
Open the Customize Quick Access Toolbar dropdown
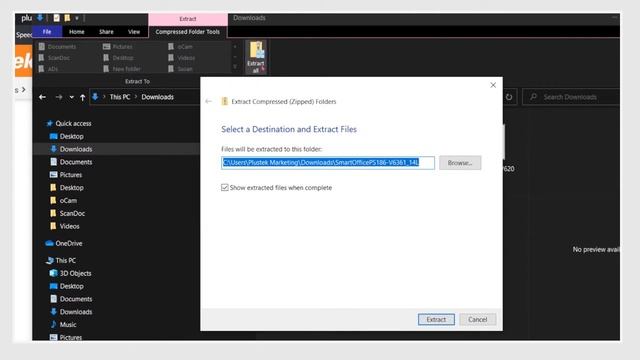[x=77, y=18]
